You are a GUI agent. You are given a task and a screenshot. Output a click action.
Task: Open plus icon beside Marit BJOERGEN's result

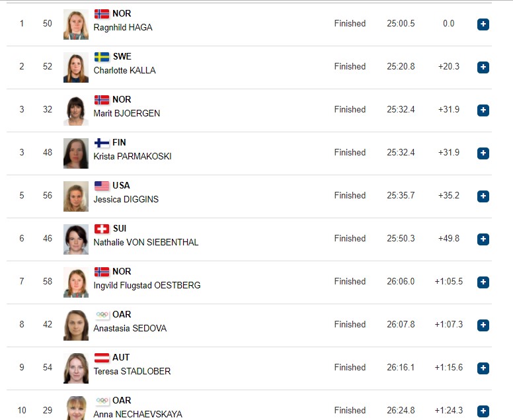click(x=483, y=110)
